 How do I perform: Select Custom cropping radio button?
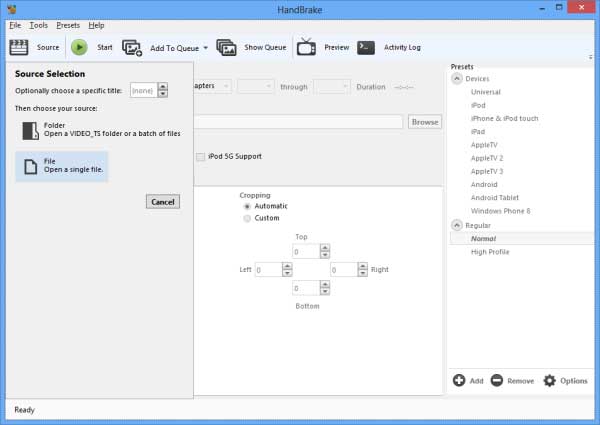pyautogui.click(x=247, y=218)
